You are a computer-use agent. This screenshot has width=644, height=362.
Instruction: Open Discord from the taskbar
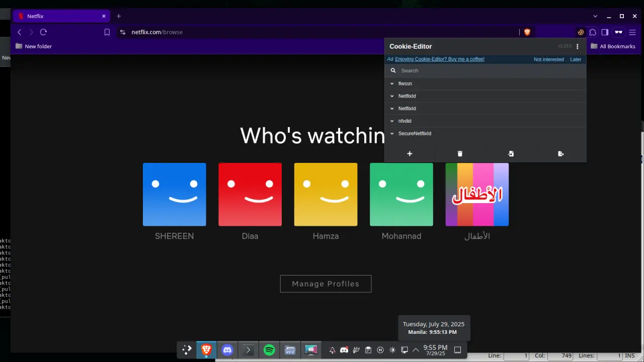(x=227, y=350)
